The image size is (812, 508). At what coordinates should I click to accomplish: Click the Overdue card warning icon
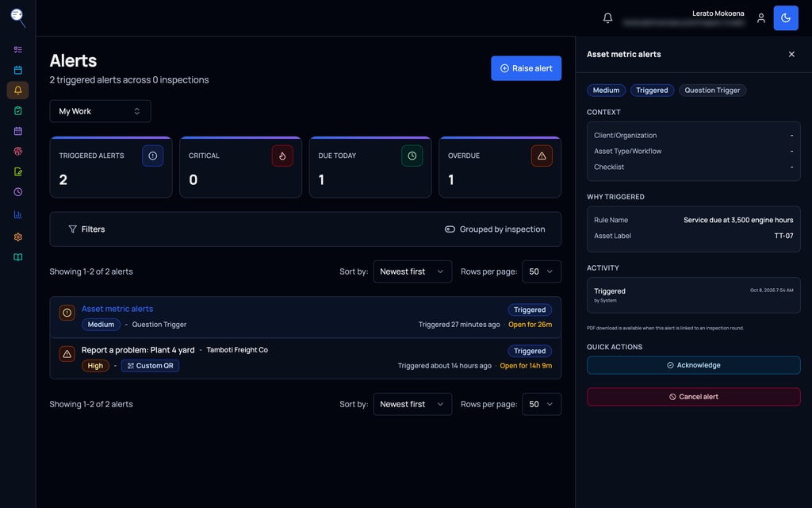[x=542, y=156]
